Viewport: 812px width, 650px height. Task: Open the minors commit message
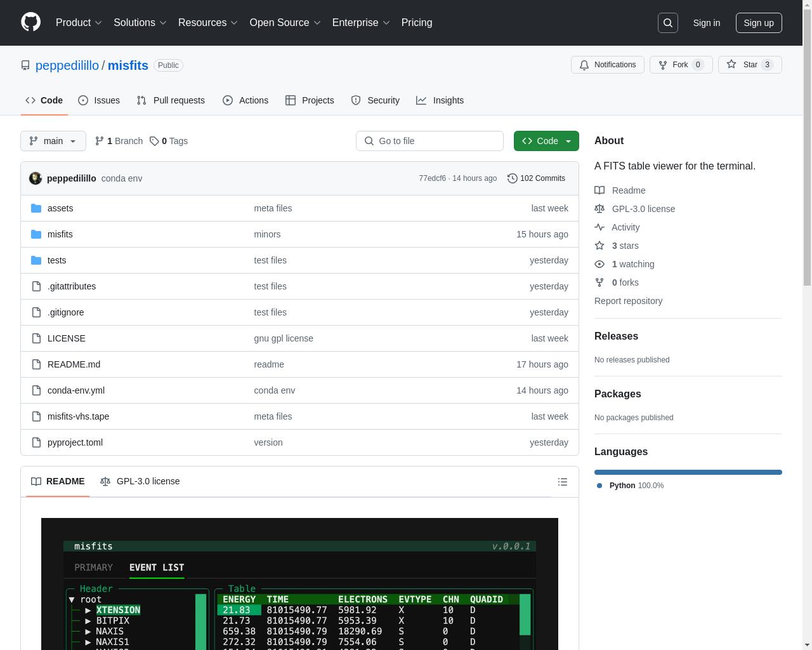pyautogui.click(x=267, y=234)
